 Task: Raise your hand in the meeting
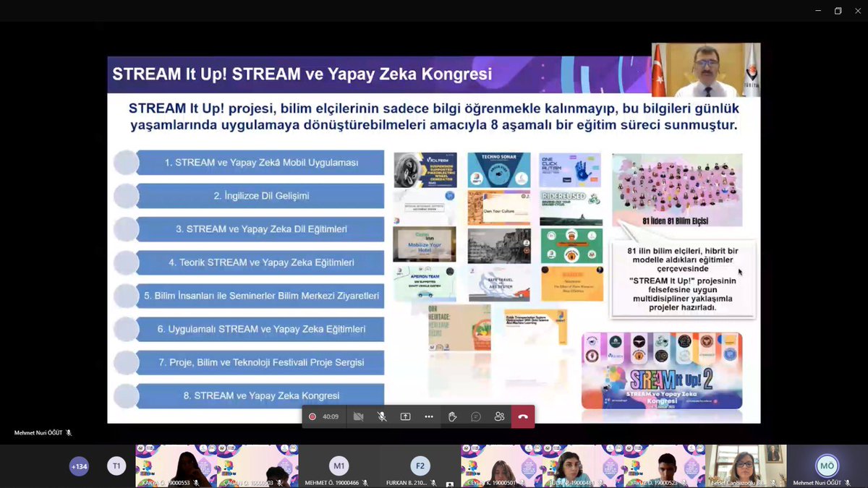pyautogui.click(x=452, y=416)
